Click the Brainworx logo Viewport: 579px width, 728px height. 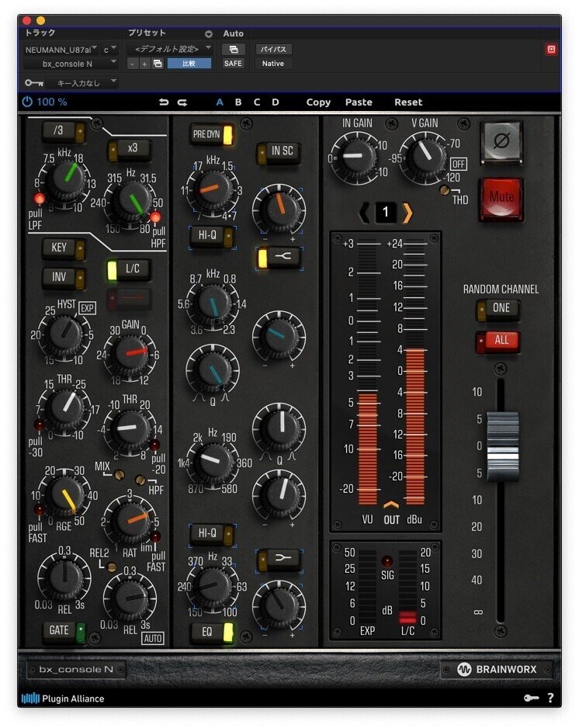coord(497,669)
